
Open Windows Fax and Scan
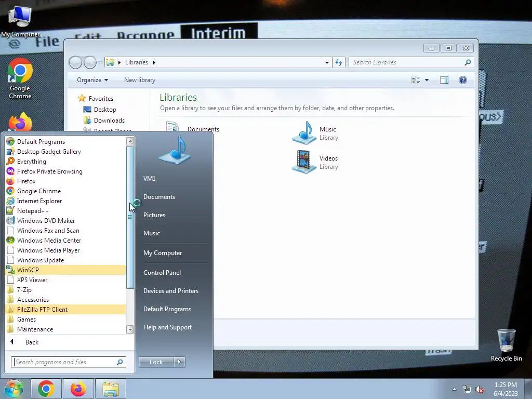click(x=65, y=230)
